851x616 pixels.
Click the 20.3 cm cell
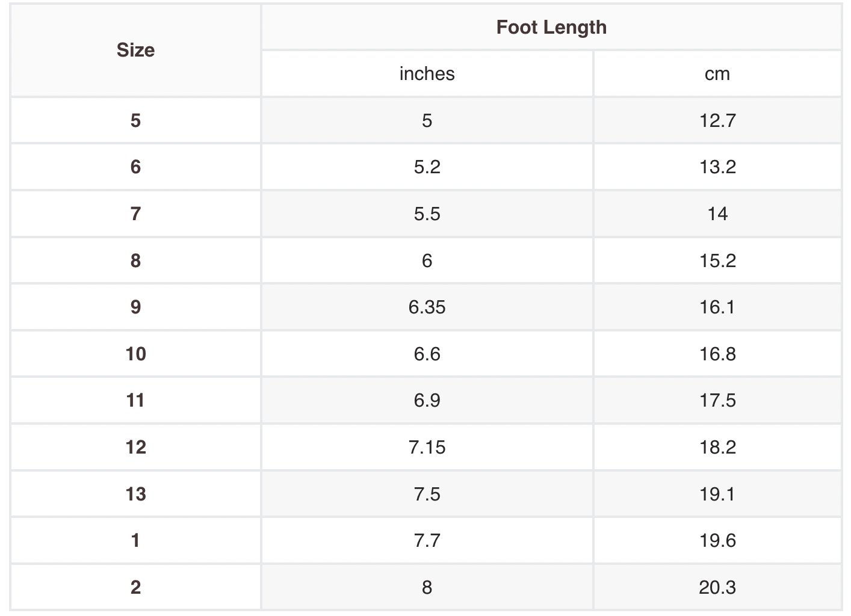pos(717,587)
